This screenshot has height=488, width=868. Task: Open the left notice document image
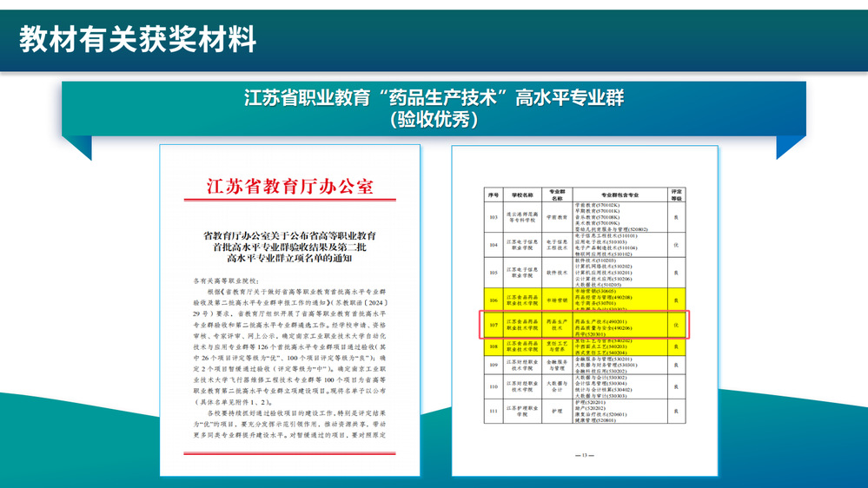[x=289, y=310]
